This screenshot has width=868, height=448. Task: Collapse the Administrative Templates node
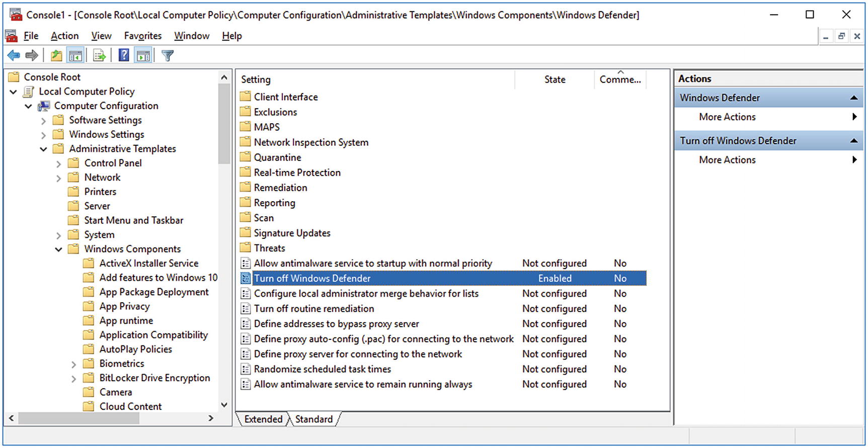pyautogui.click(x=44, y=149)
